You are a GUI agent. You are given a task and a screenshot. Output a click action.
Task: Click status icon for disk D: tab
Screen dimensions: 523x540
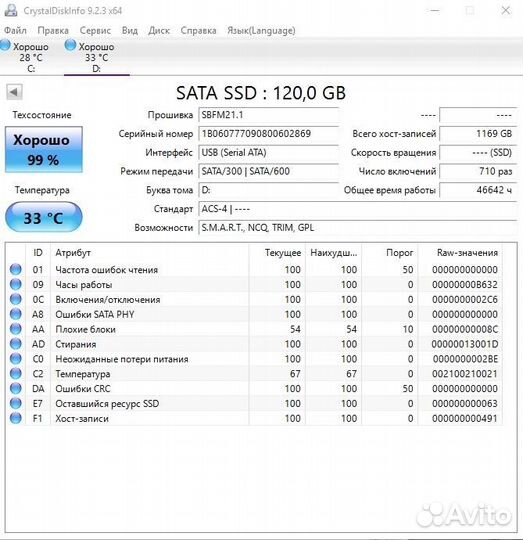pyautogui.click(x=70, y=45)
